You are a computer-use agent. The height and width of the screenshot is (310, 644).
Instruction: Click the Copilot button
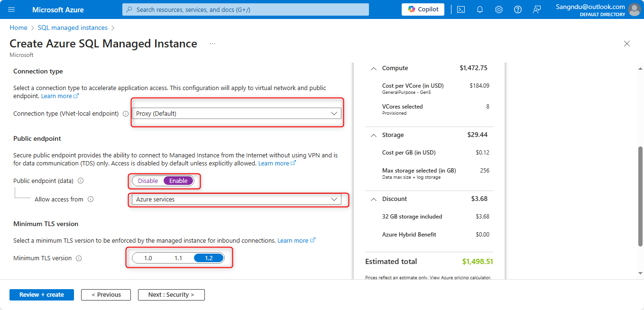[423, 9]
